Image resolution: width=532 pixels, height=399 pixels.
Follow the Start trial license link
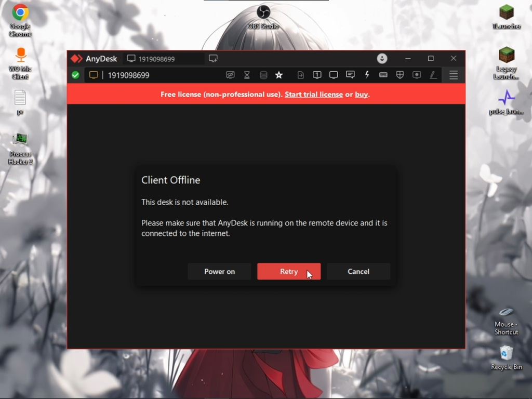click(313, 95)
